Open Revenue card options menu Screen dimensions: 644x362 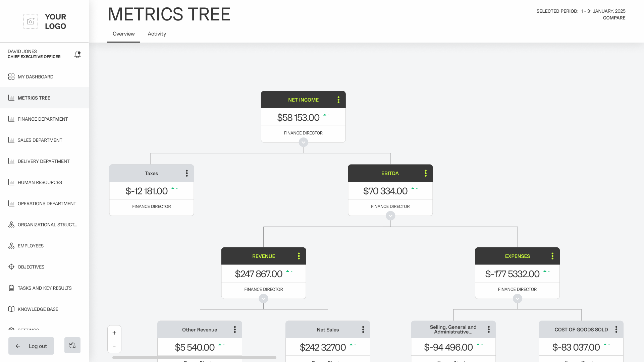[x=299, y=256]
